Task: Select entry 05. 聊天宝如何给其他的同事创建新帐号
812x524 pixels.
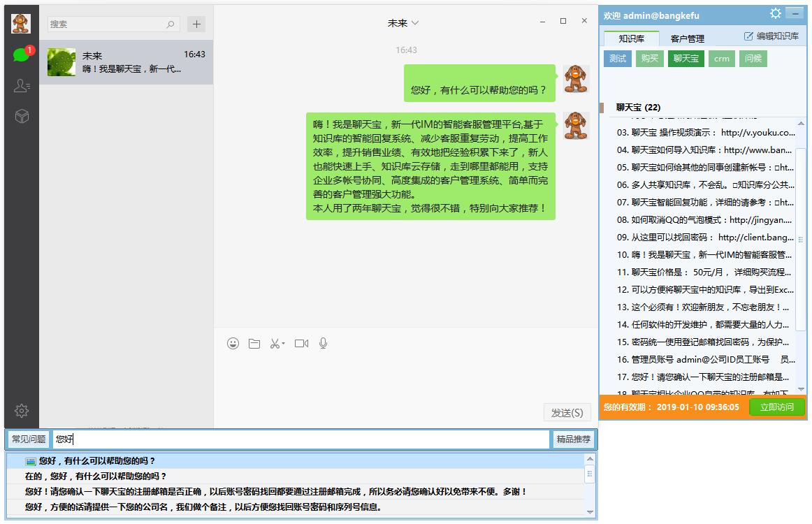Action: point(705,168)
